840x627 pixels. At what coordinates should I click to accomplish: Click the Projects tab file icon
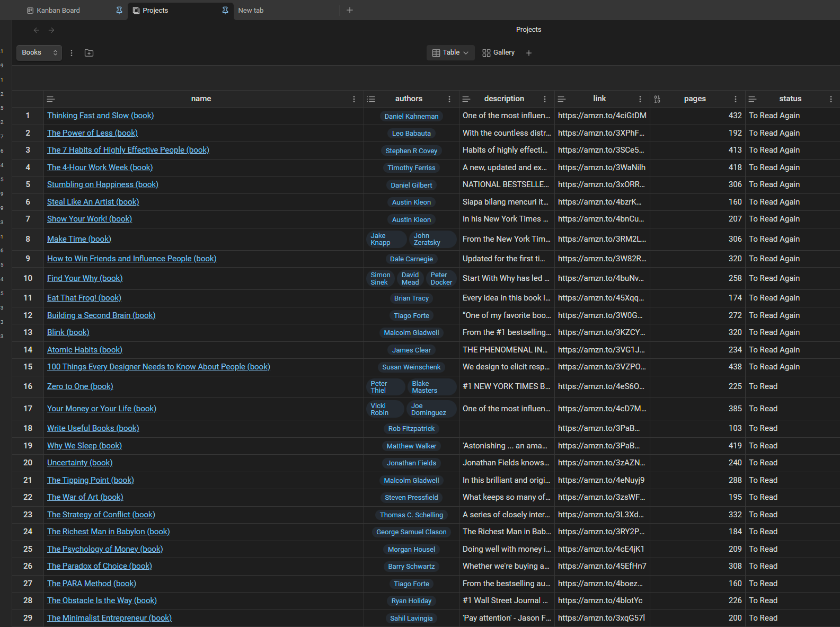136,11
